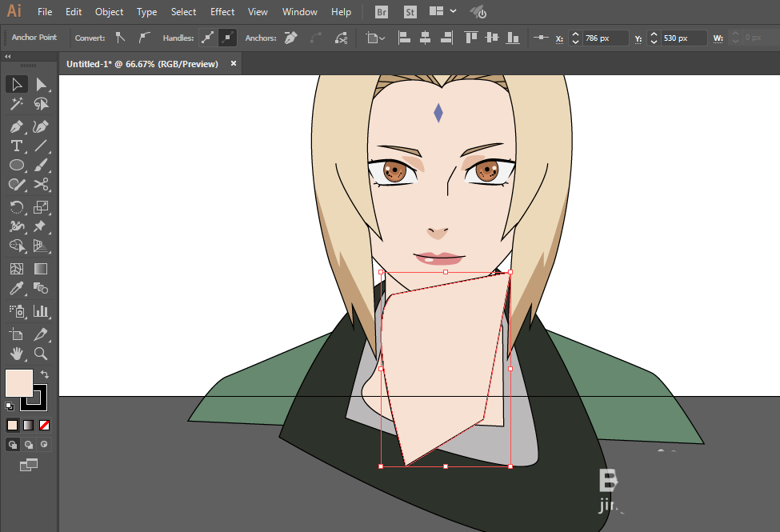The width and height of the screenshot is (780, 532).
Task: Select the Ellipse tool
Action: coord(17,165)
